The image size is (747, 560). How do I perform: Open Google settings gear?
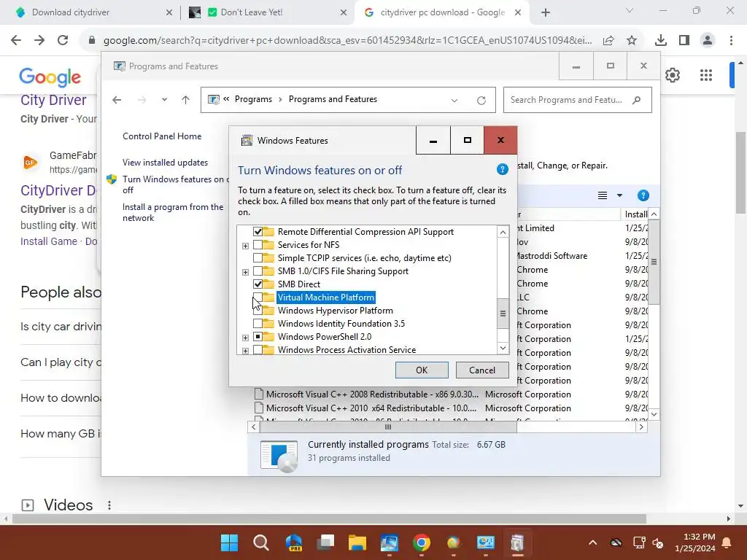pos(672,75)
